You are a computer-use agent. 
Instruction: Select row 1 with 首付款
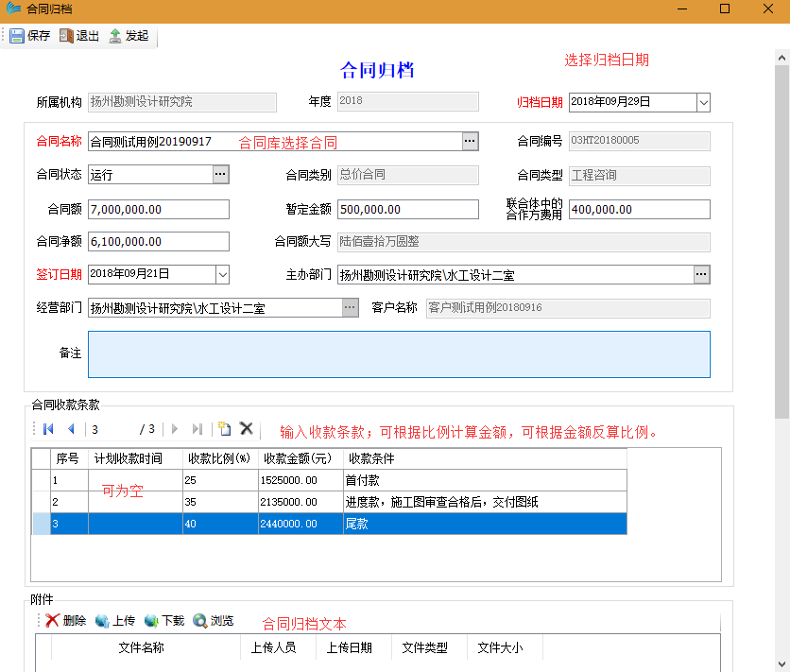tap(338, 480)
